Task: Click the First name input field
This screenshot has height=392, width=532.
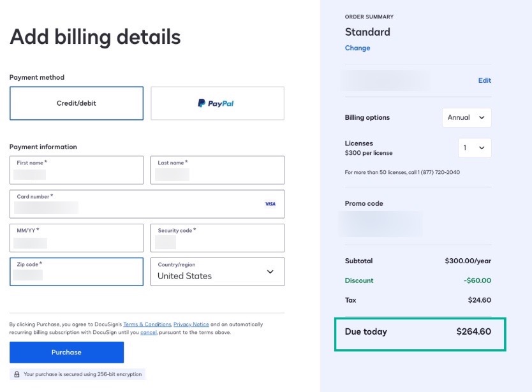Action: (x=76, y=170)
